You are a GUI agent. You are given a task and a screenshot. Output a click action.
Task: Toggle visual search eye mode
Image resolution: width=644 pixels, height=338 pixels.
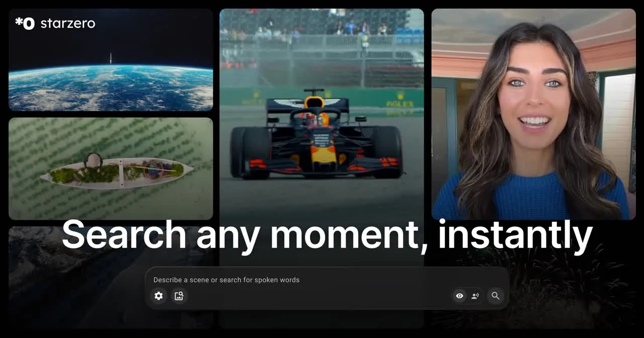(x=459, y=296)
